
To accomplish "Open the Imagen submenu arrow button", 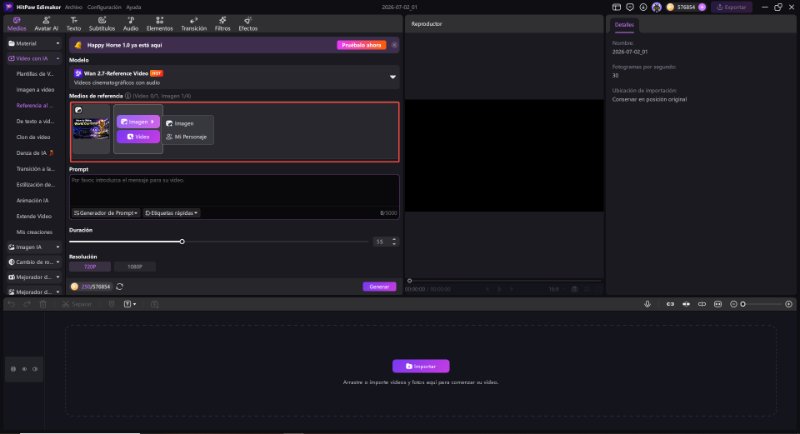I will point(138,122).
